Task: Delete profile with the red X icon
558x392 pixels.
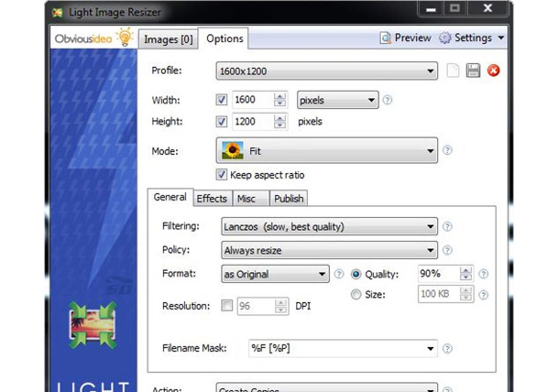Action: point(493,71)
